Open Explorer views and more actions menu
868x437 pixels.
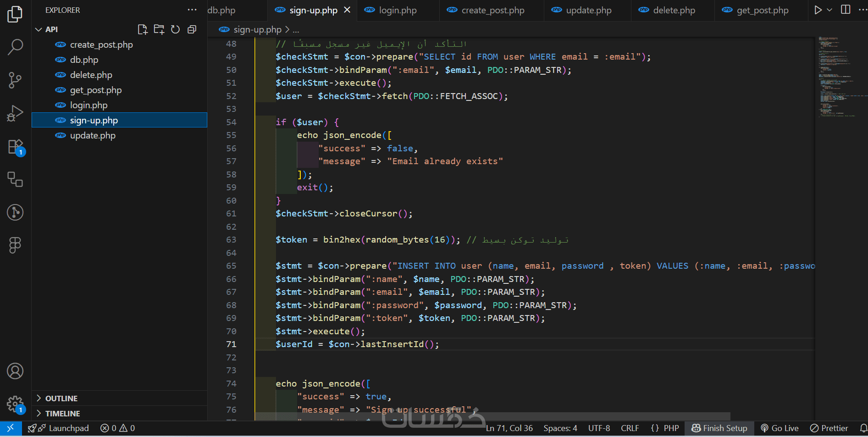click(x=192, y=10)
